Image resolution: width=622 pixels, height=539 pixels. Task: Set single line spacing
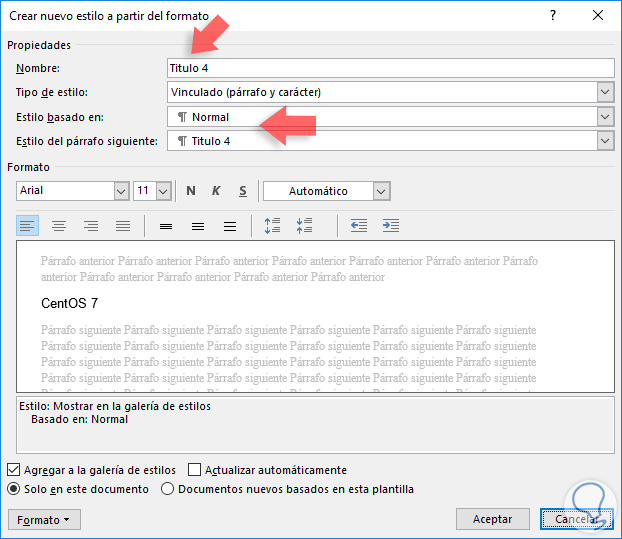[166, 226]
